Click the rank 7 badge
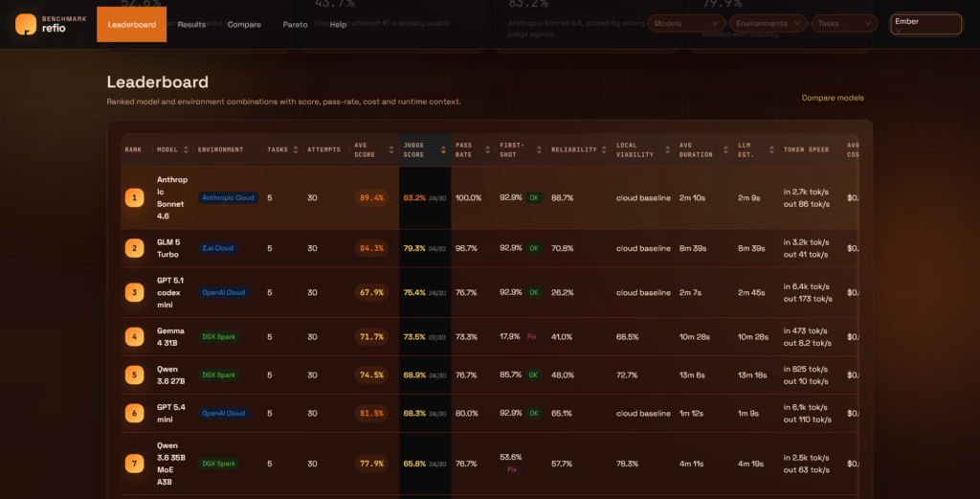The width and height of the screenshot is (980, 499). [x=134, y=464]
